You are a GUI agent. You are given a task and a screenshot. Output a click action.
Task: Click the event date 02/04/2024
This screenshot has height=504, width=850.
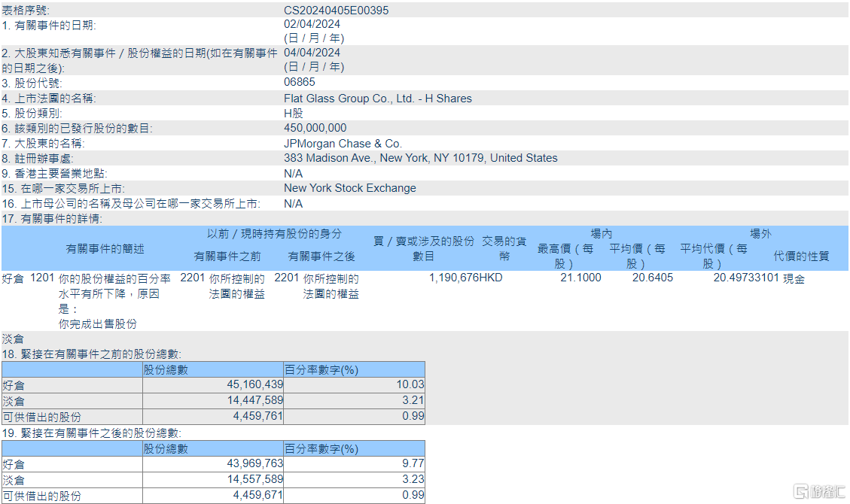[312, 24]
